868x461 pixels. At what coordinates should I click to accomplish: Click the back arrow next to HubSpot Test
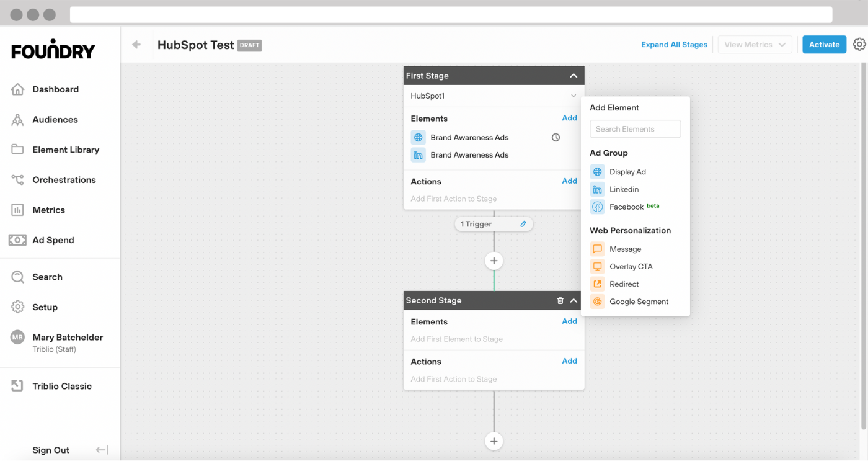136,45
